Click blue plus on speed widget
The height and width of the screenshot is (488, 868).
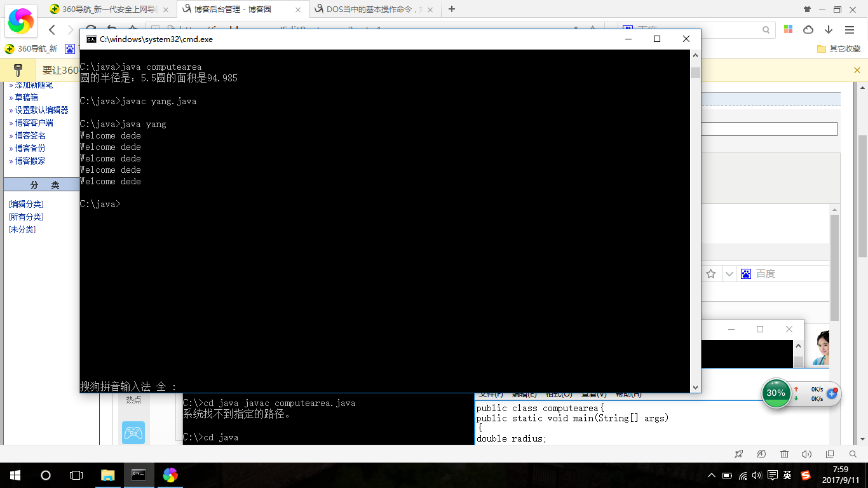point(831,394)
